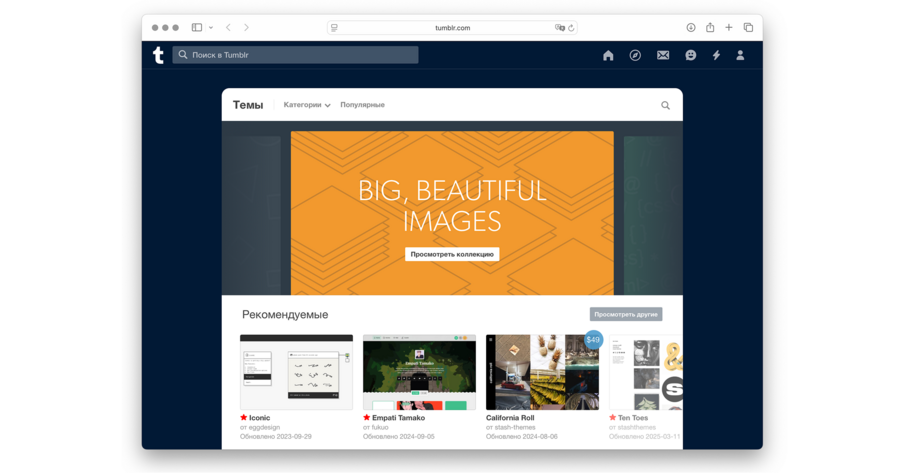Viewport: 900px width, 473px height.
Task: Open the inbox envelope icon
Action: tap(663, 55)
